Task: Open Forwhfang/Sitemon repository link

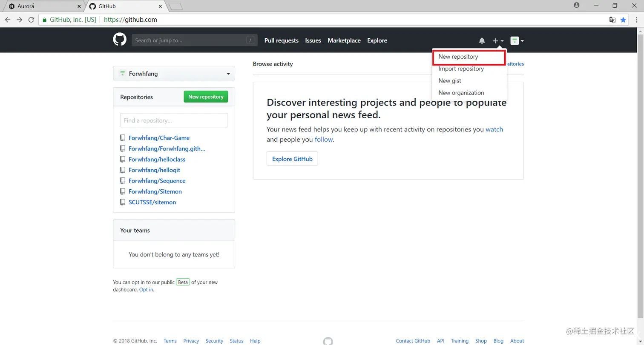Action: pyautogui.click(x=155, y=191)
